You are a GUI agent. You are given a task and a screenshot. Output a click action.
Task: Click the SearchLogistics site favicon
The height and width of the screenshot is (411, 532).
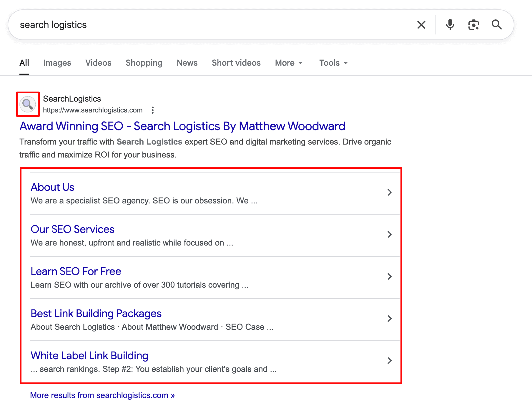click(x=28, y=104)
